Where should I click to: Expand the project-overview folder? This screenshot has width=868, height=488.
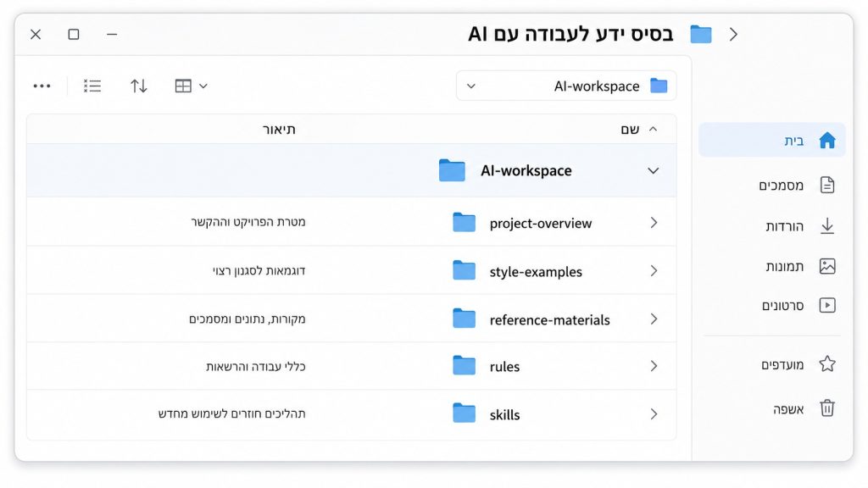click(x=654, y=223)
